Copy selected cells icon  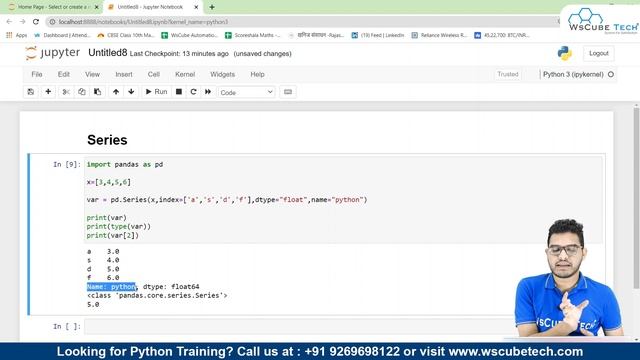tap(82, 92)
